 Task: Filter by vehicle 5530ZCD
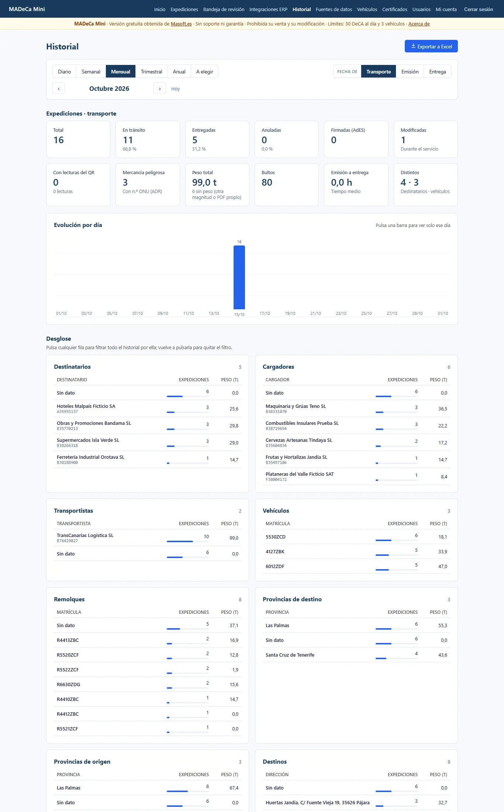[x=356, y=537]
